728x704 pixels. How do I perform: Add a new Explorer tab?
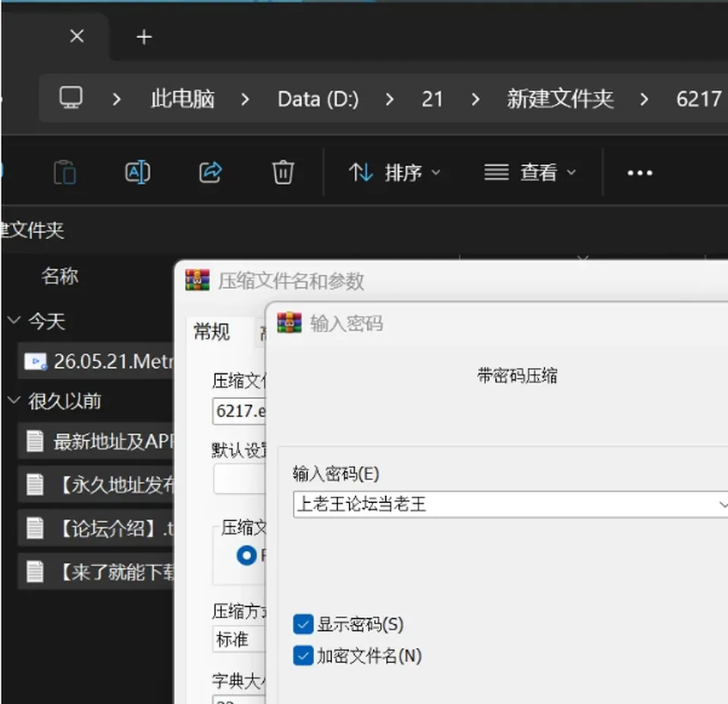pos(144,37)
